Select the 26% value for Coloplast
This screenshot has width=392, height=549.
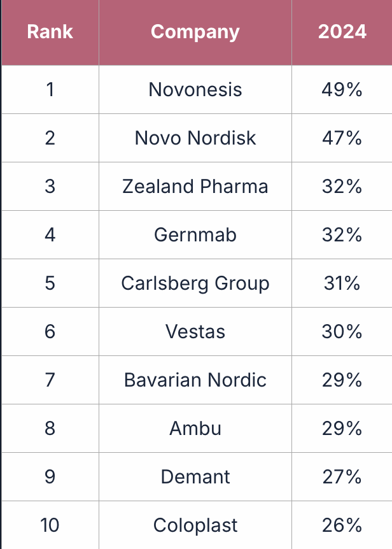pyautogui.click(x=342, y=525)
